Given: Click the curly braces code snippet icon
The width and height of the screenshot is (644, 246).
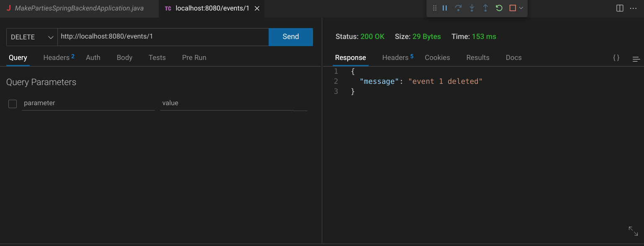Looking at the screenshot, I should pos(616,58).
